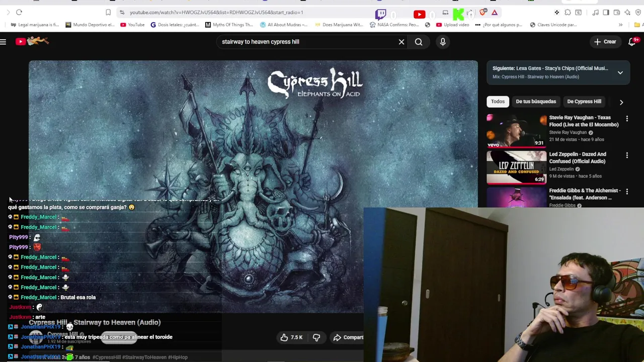Show hidden bookmarks with the double chevron
Screen dimensions: 644x362
click(620, 25)
